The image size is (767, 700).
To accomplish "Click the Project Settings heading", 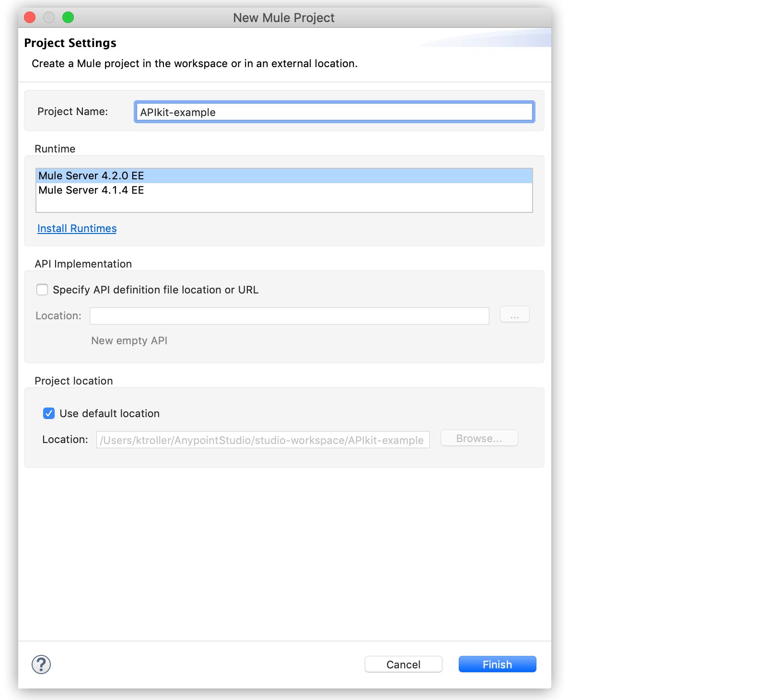I will coord(70,43).
